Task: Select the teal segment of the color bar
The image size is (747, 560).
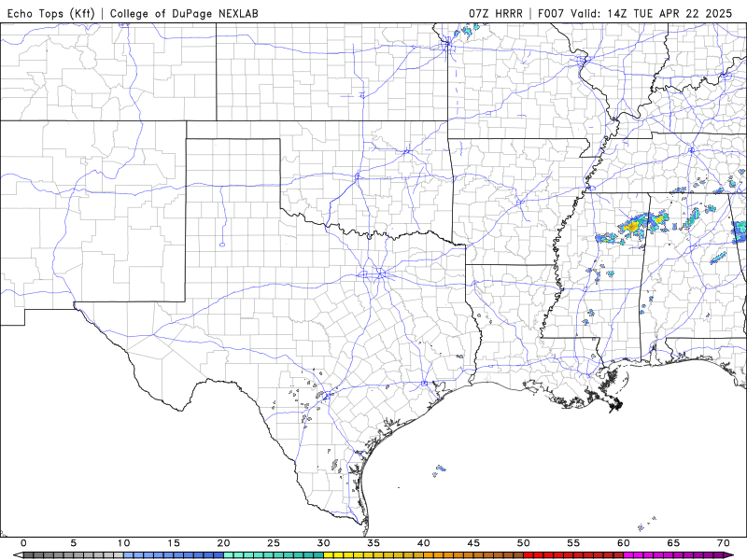Action: pyautogui.click(x=274, y=555)
